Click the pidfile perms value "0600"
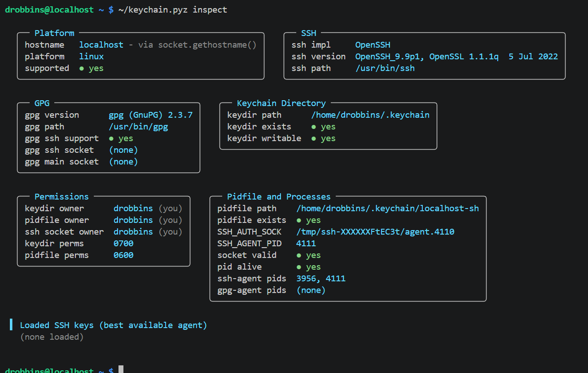 tap(123, 255)
